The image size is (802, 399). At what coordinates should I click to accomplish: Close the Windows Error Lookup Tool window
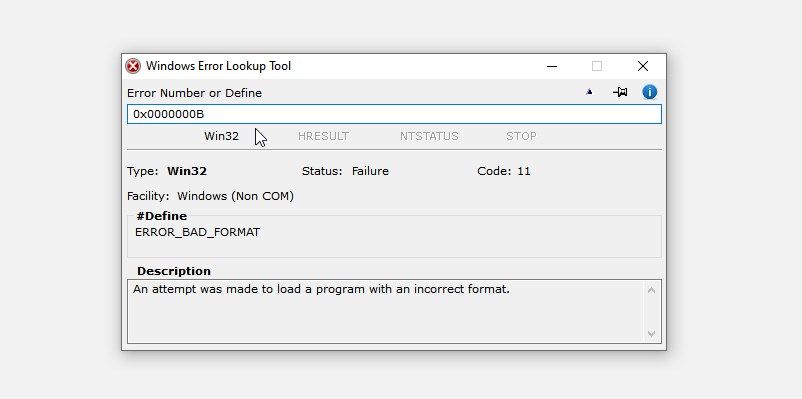(x=643, y=66)
